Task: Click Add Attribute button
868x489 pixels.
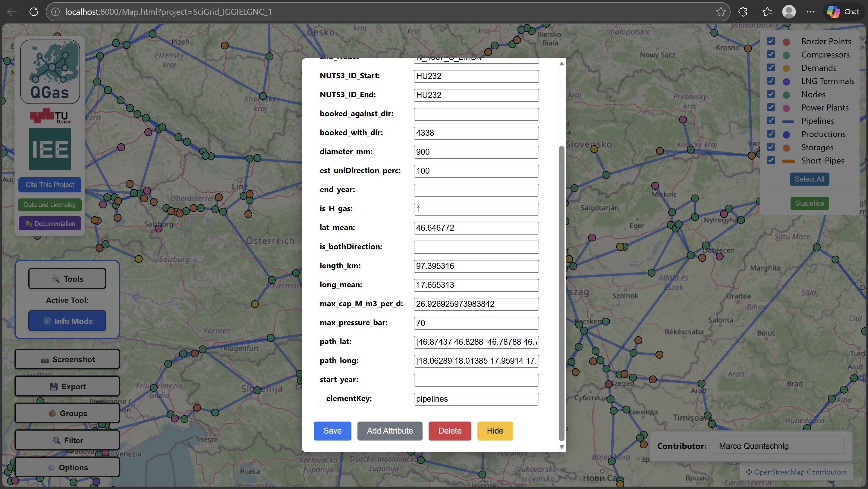Action: pyautogui.click(x=389, y=431)
